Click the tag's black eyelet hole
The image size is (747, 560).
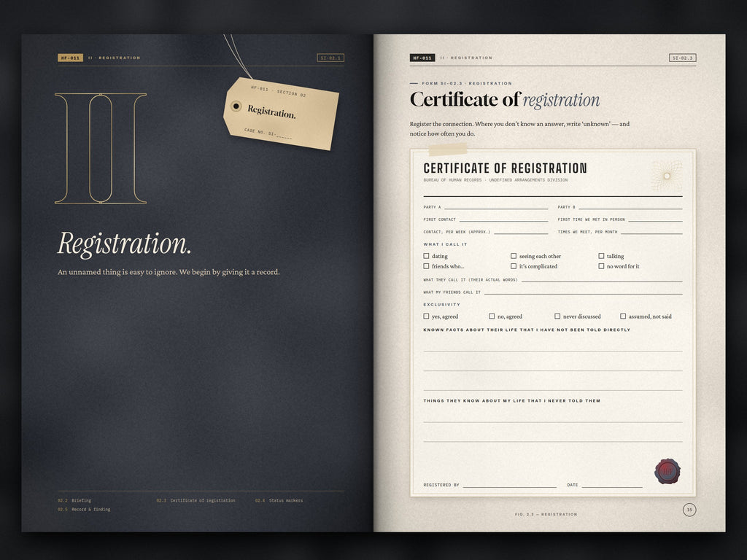[x=236, y=106]
